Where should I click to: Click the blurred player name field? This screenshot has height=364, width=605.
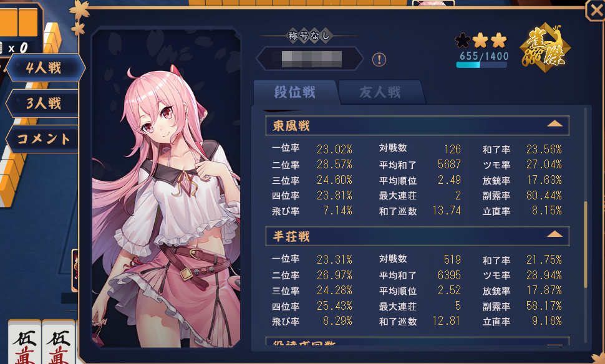(x=311, y=59)
